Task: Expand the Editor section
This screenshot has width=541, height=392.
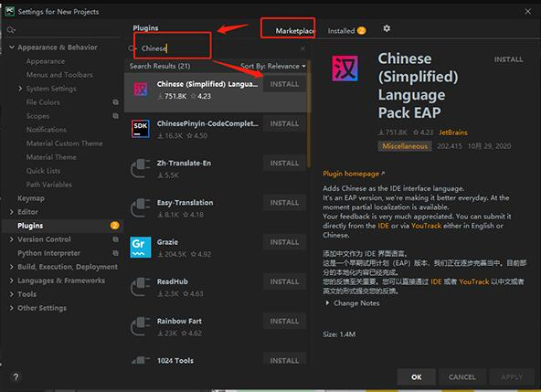Action: pos(11,212)
